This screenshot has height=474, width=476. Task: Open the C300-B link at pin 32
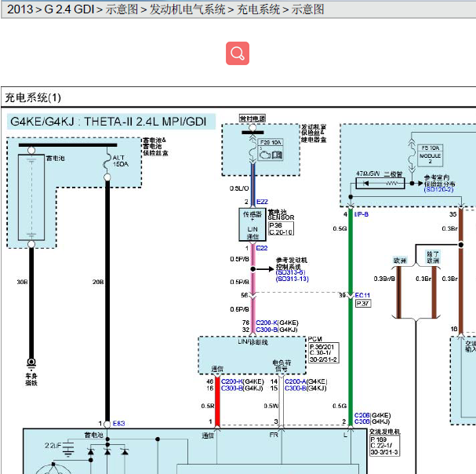coord(267,330)
